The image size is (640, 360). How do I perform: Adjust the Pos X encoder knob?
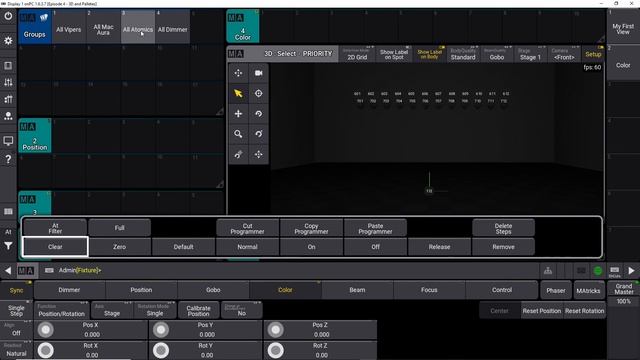click(46, 330)
